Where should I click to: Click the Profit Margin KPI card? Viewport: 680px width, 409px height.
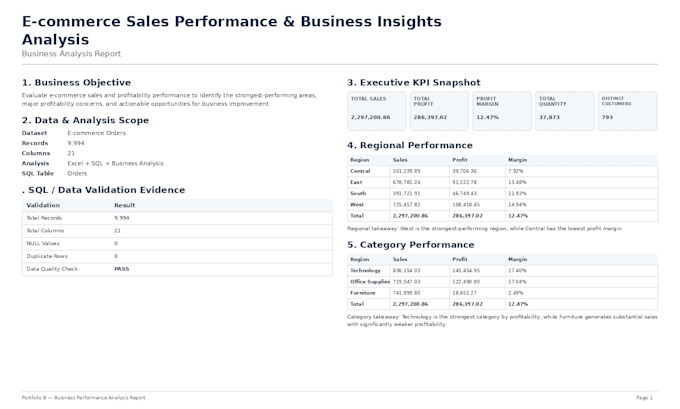tap(502, 111)
